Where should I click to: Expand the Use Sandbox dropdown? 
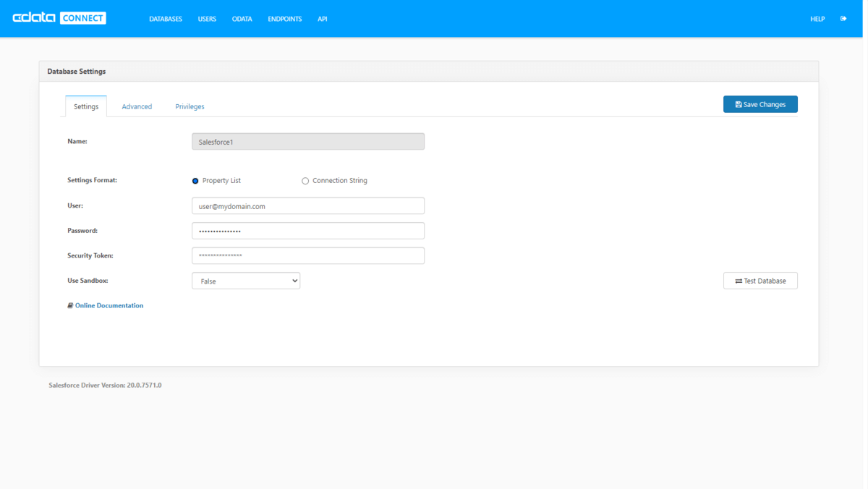246,281
